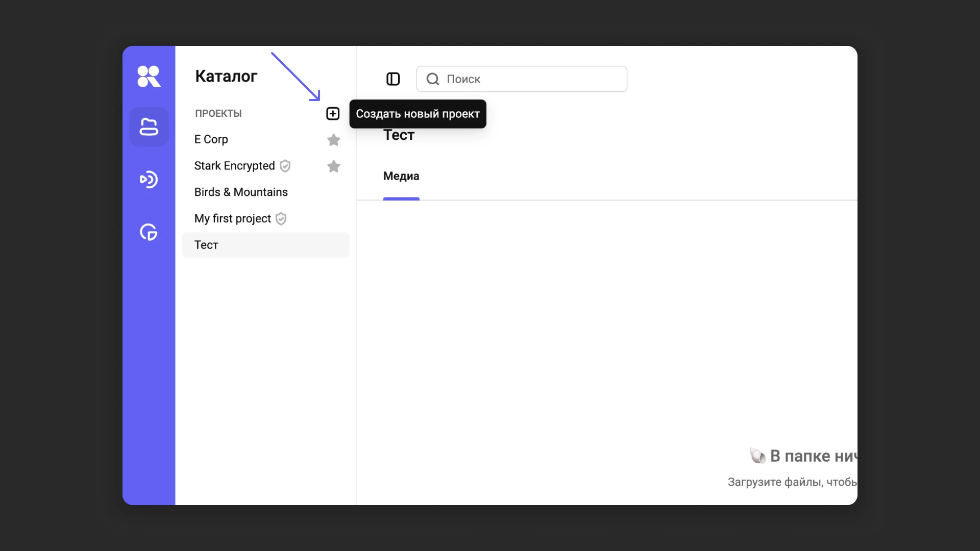The height and width of the screenshot is (551, 980).
Task: Click the Каталог heading
Action: tap(226, 76)
